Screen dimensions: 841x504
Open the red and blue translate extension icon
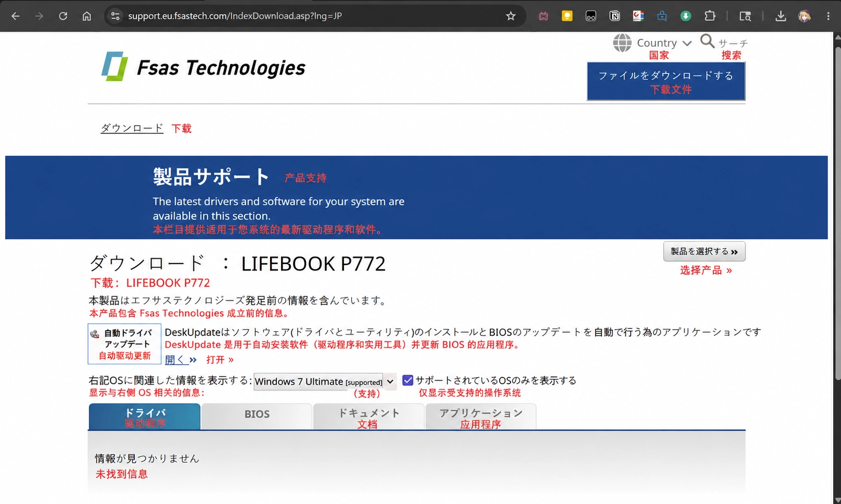coord(638,16)
